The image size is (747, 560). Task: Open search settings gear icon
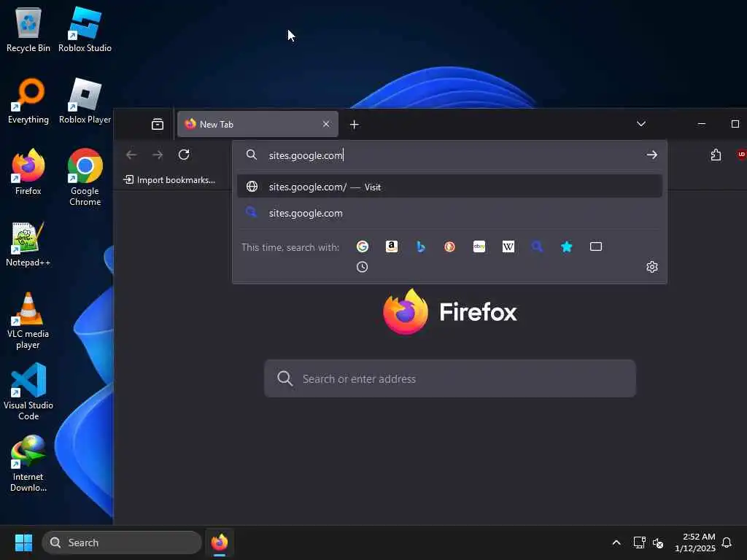[652, 267]
